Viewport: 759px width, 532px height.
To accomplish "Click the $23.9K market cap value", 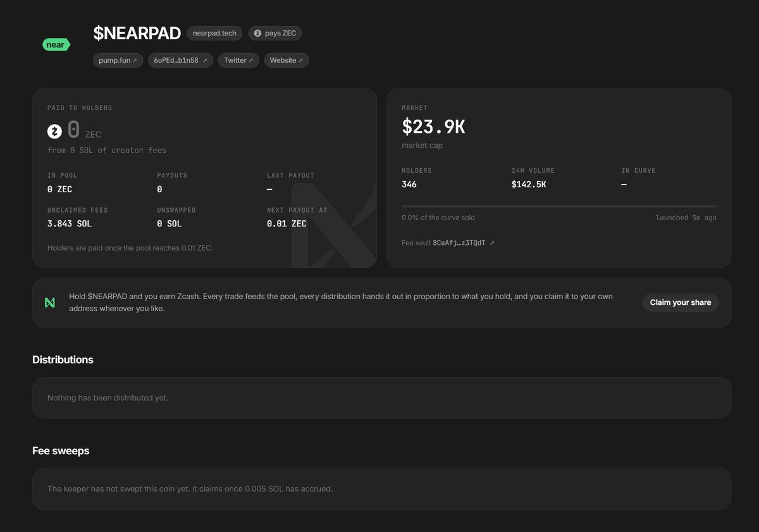I will [x=433, y=127].
